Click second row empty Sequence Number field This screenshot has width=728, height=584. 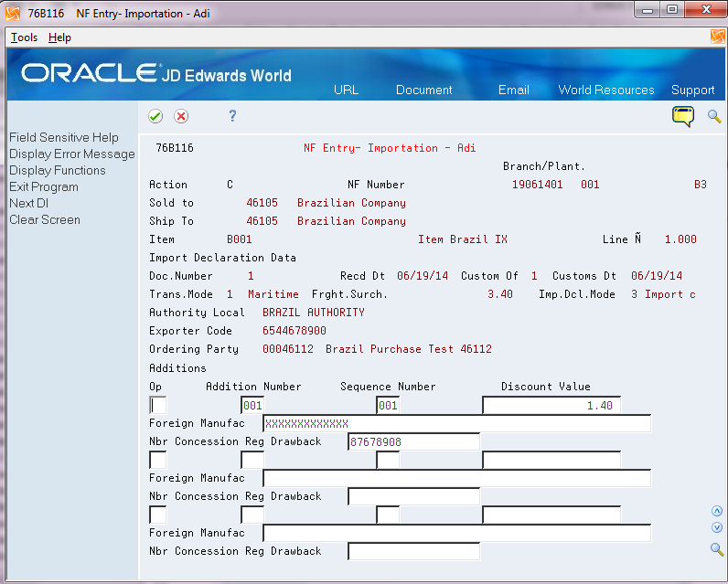click(388, 460)
